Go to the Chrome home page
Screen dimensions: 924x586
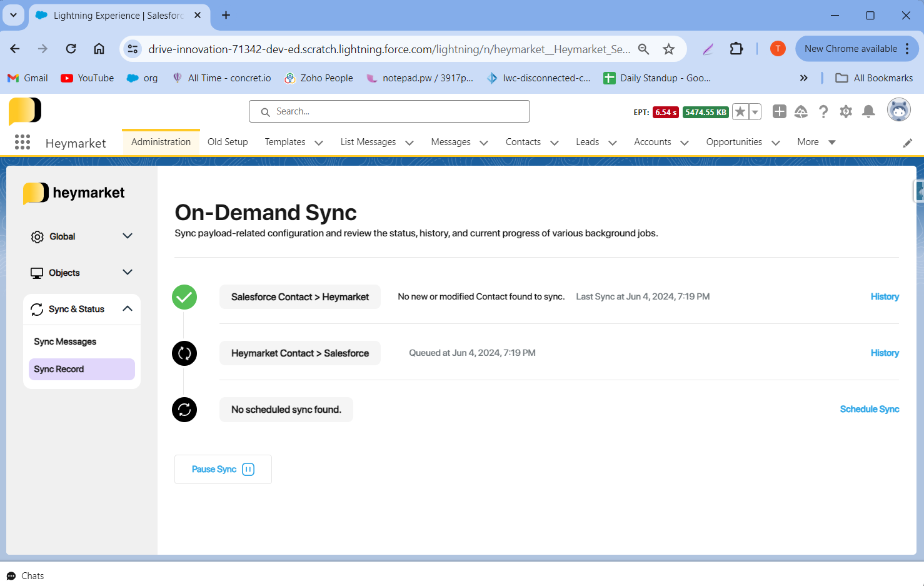coord(99,49)
